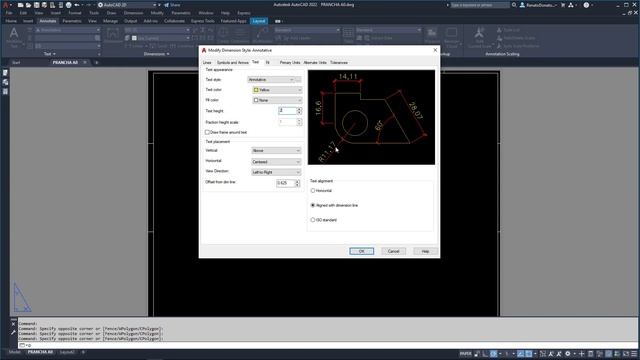Close the command line window with its X
The image size is (640, 360).
13,324
